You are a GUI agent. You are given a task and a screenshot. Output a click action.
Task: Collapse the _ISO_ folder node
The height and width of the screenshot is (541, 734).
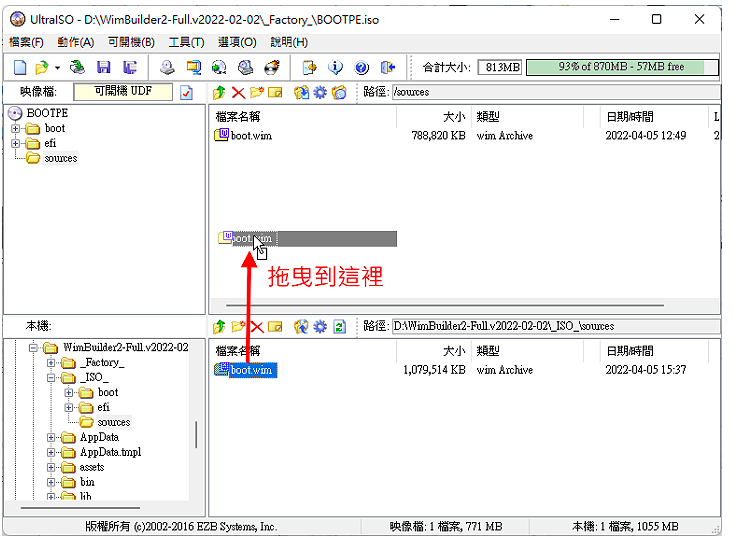(x=51, y=378)
